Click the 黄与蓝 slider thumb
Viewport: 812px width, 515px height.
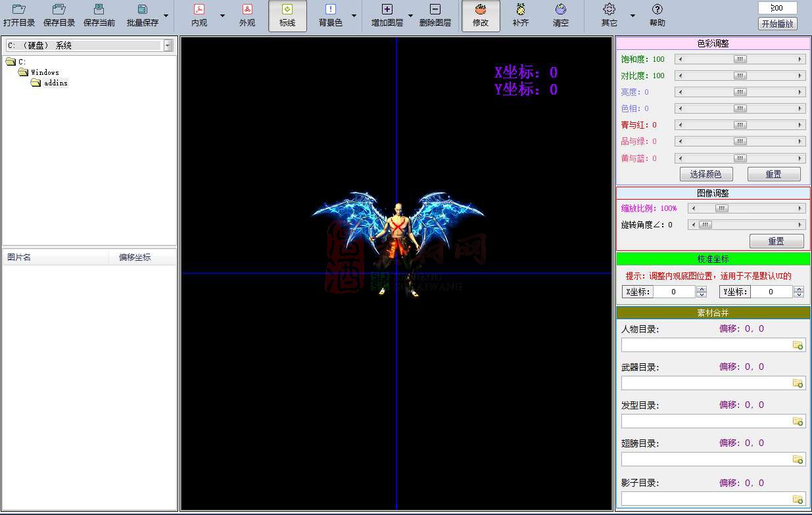(x=740, y=158)
